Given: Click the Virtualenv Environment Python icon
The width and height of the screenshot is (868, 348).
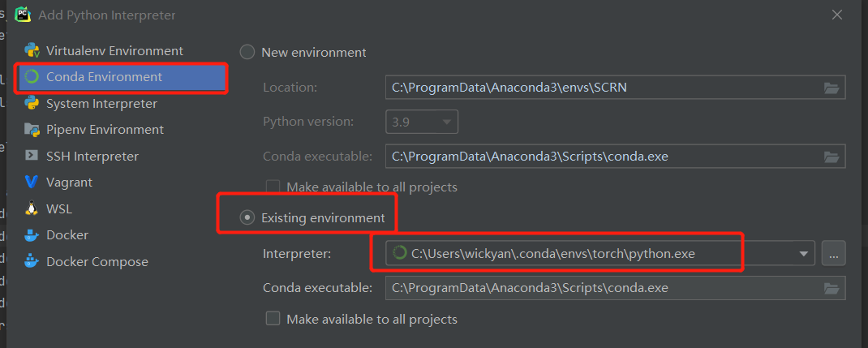Looking at the screenshot, I should pos(32,50).
